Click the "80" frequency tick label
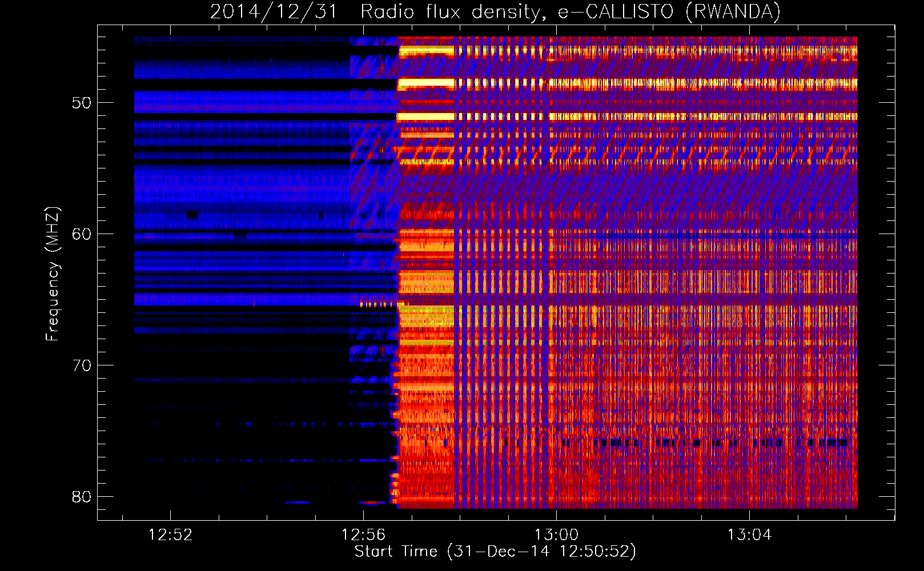Screen dimensions: 924x571 coord(82,497)
